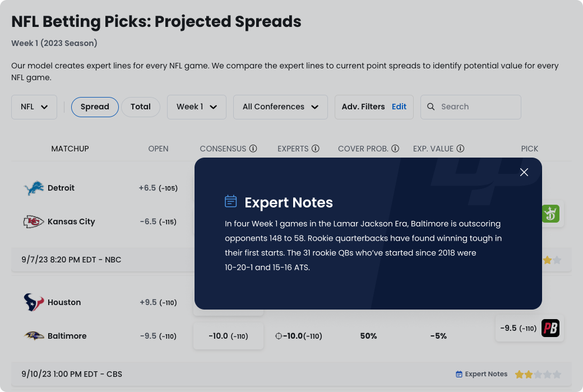The width and height of the screenshot is (583, 392).
Task: Click the DraftKings sportsbook icon
Action: click(550, 213)
